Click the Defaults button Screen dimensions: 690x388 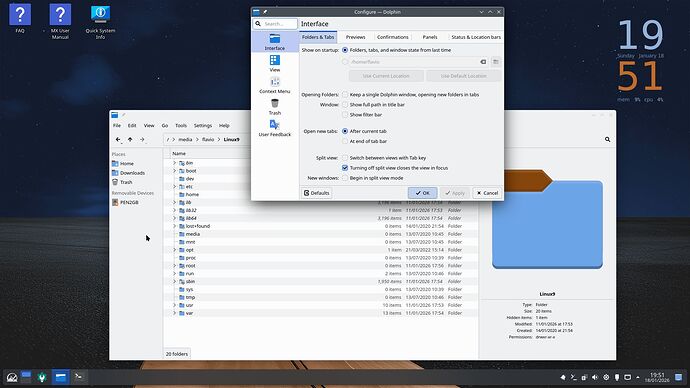[316, 193]
